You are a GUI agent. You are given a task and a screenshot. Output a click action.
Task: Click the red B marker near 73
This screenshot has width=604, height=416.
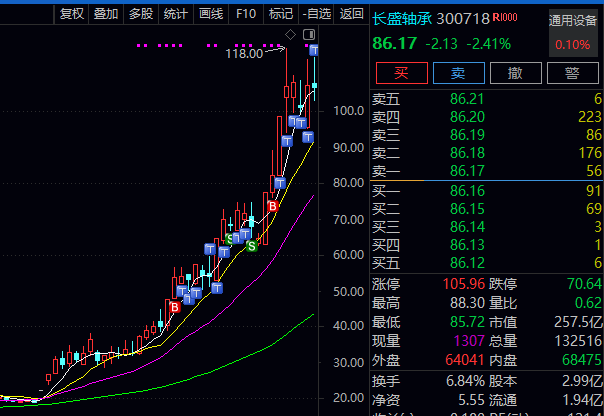tap(273, 206)
